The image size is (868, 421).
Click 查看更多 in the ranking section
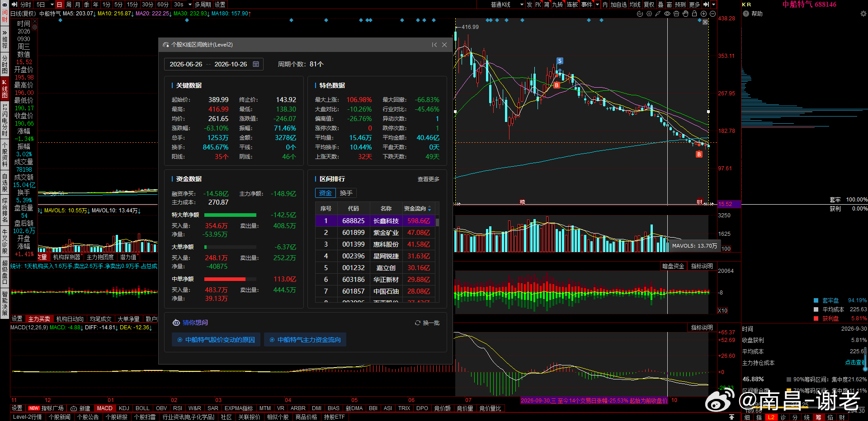428,179
